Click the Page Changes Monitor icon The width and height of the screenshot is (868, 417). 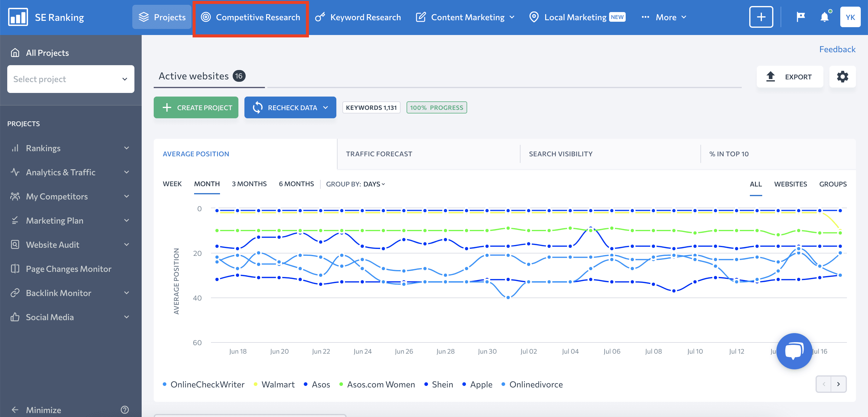tap(15, 269)
